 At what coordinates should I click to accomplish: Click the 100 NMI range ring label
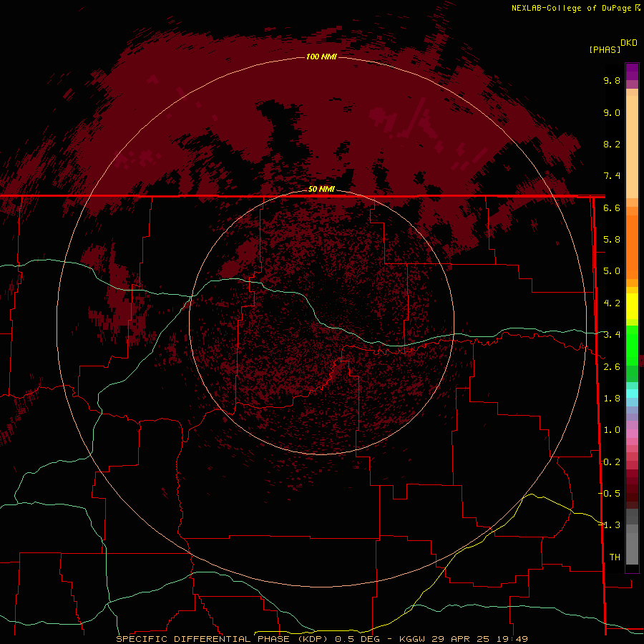[321, 57]
